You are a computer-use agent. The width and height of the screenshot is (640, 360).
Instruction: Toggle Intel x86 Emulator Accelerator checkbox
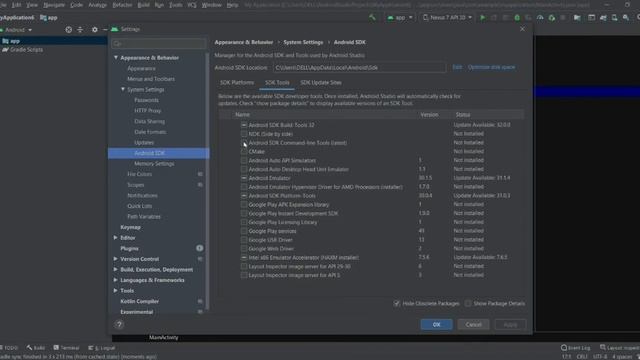tap(244, 258)
